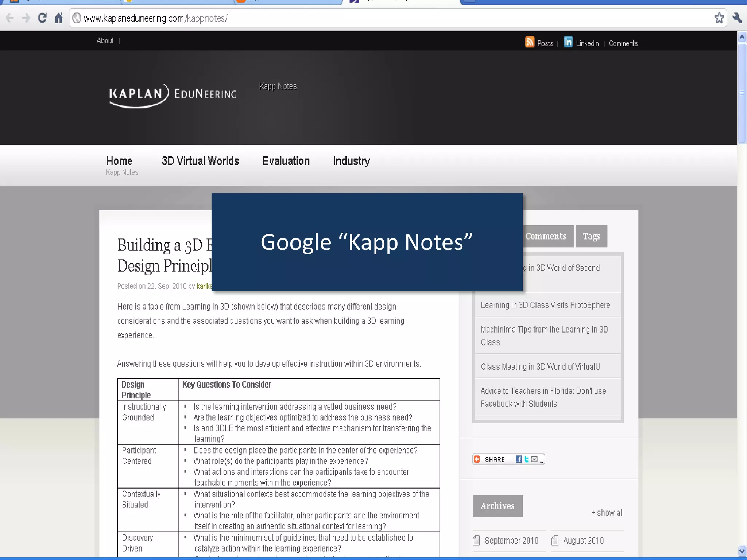Share the post via Twitter icon

coord(526,459)
